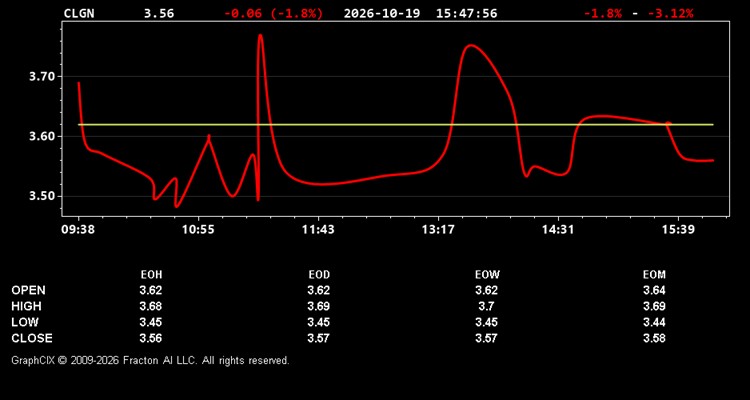
Task: Click the LOW row label
Action: [25, 322]
